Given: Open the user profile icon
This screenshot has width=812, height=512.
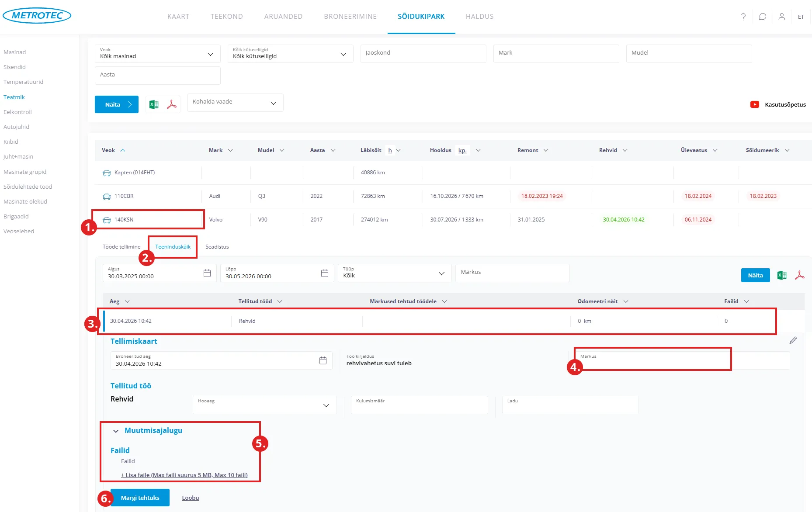Looking at the screenshot, I should coord(782,17).
